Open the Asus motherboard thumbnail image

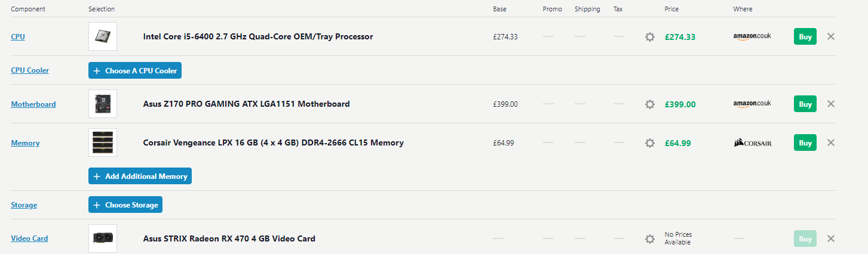(x=103, y=104)
